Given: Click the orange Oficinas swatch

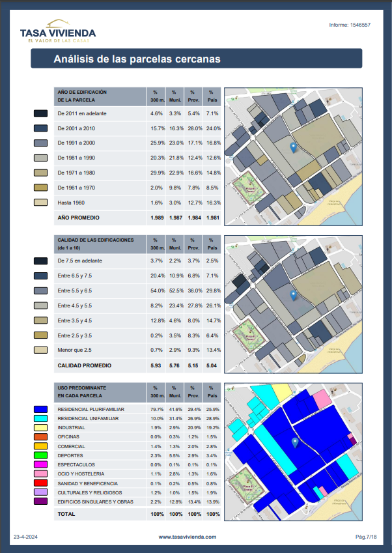Looking at the screenshot, I should pyautogui.click(x=40, y=437).
